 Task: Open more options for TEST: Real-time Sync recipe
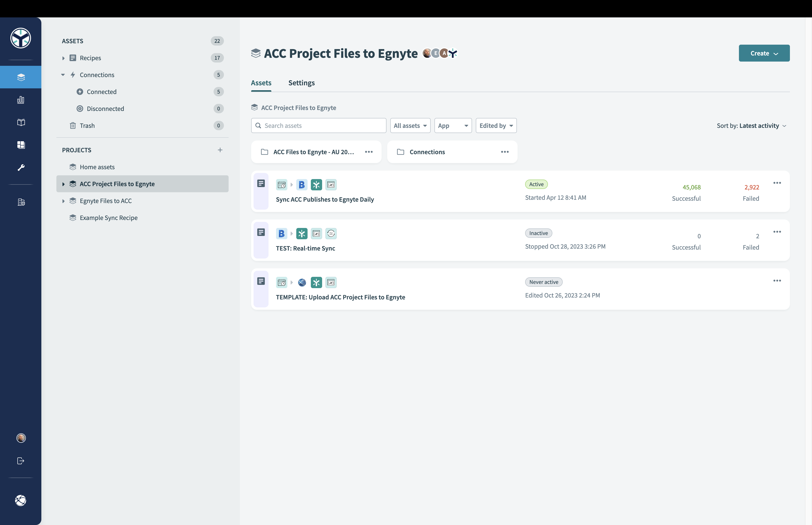(777, 232)
